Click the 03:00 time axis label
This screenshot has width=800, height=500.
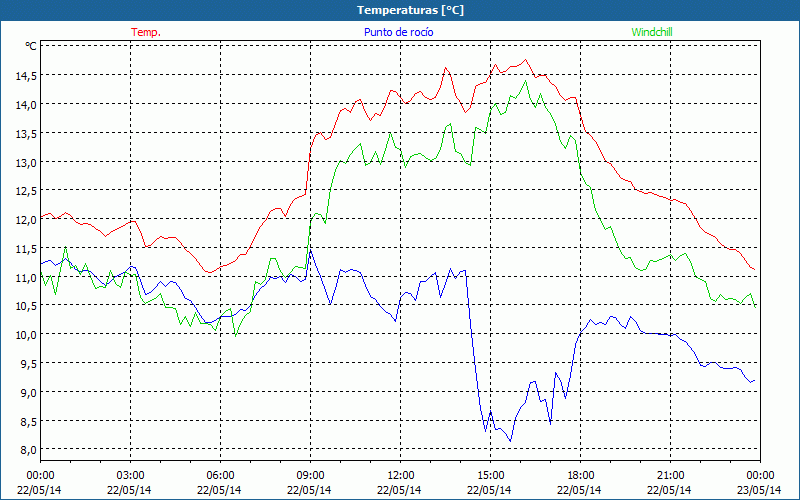click(131, 476)
